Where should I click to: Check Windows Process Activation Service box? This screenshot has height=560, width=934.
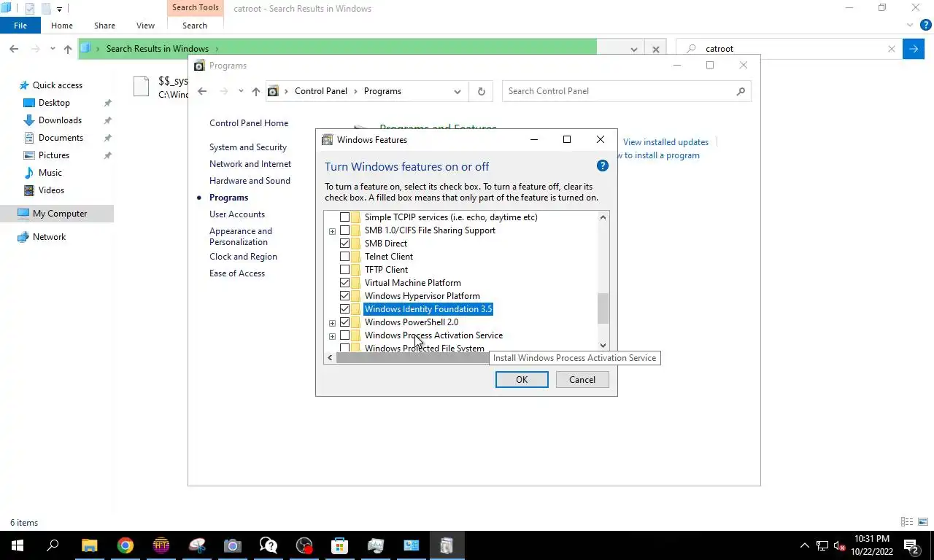coord(344,335)
